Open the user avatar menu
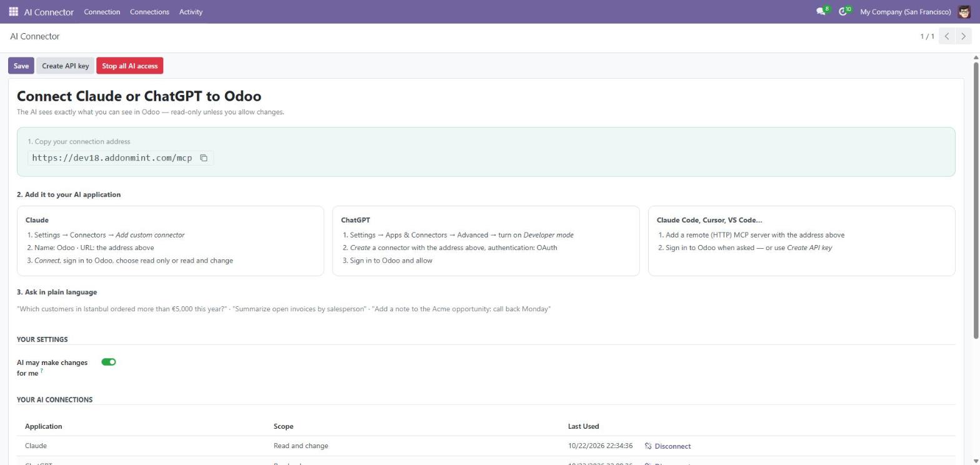 coord(964,12)
